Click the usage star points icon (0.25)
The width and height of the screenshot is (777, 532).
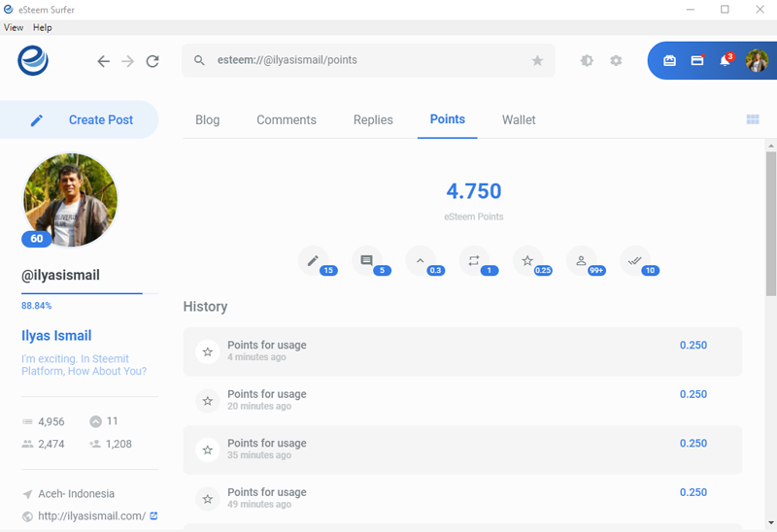pos(527,260)
